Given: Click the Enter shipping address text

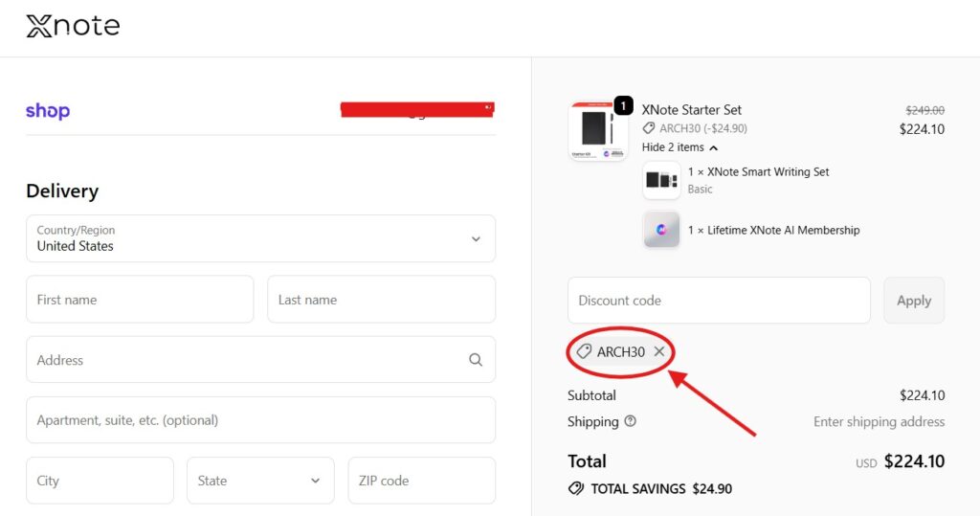Looking at the screenshot, I should pos(879,421).
